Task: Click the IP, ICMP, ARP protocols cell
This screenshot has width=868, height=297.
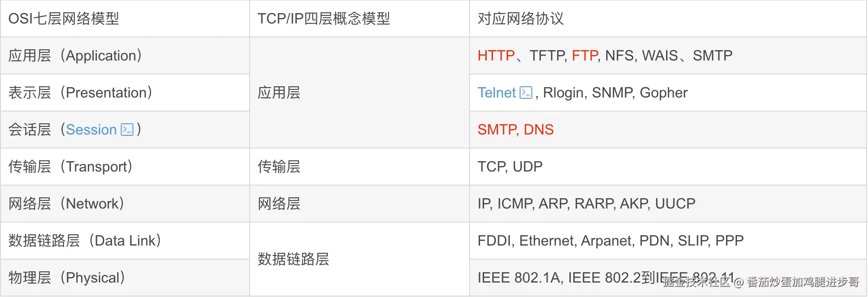Action: (586, 204)
